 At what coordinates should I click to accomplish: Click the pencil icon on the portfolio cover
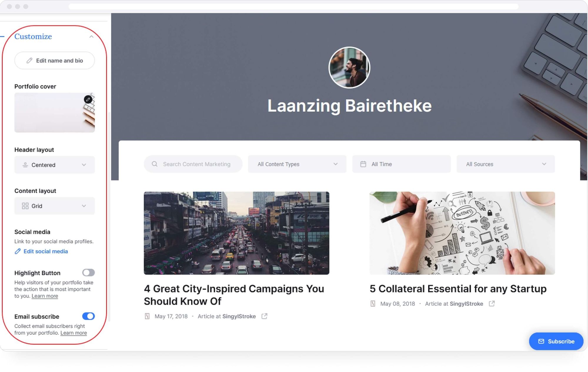click(x=88, y=99)
